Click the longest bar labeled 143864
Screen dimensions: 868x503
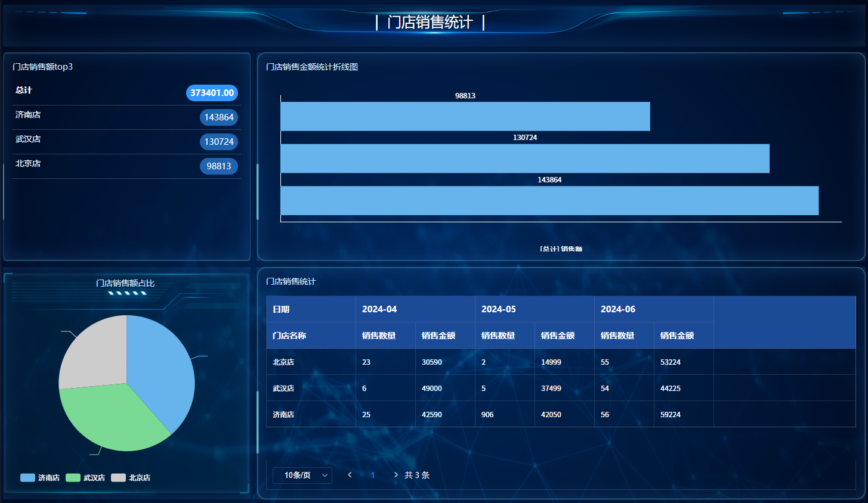(x=549, y=200)
